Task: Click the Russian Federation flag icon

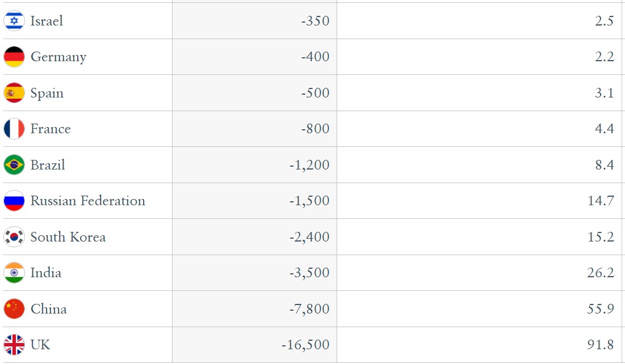Action: tap(14, 201)
